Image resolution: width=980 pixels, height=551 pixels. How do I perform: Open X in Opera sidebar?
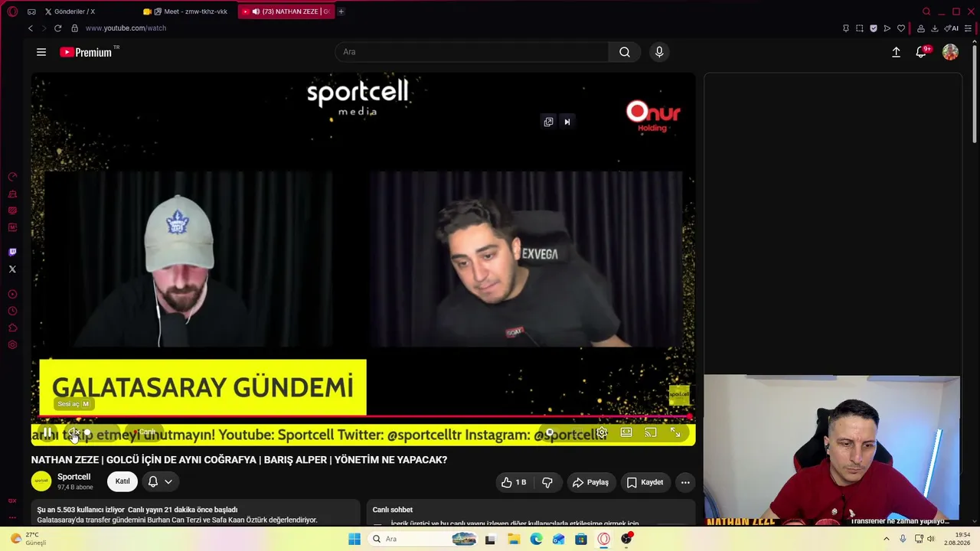point(12,269)
